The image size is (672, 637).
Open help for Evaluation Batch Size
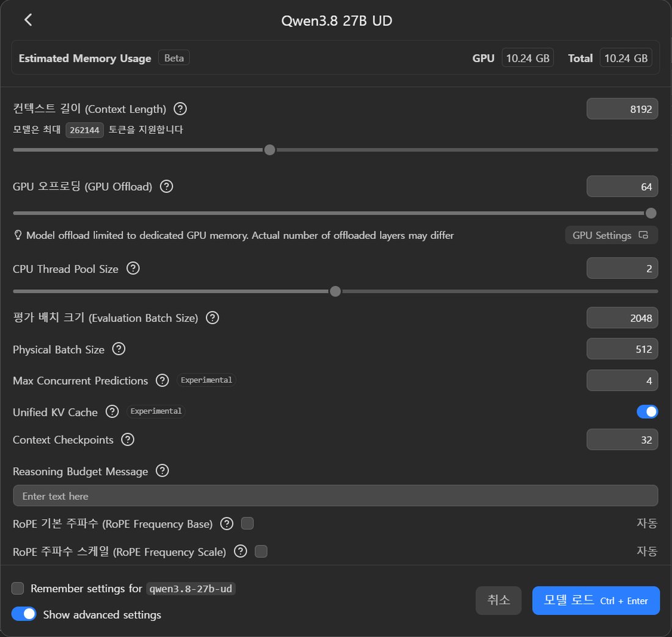tap(212, 318)
